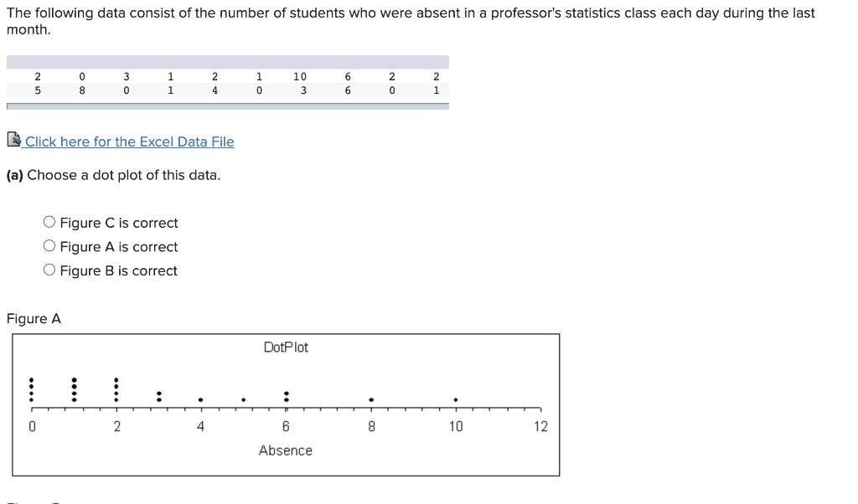The image size is (858, 504).
Task: Click the axis tick label 10
Action: [456, 426]
